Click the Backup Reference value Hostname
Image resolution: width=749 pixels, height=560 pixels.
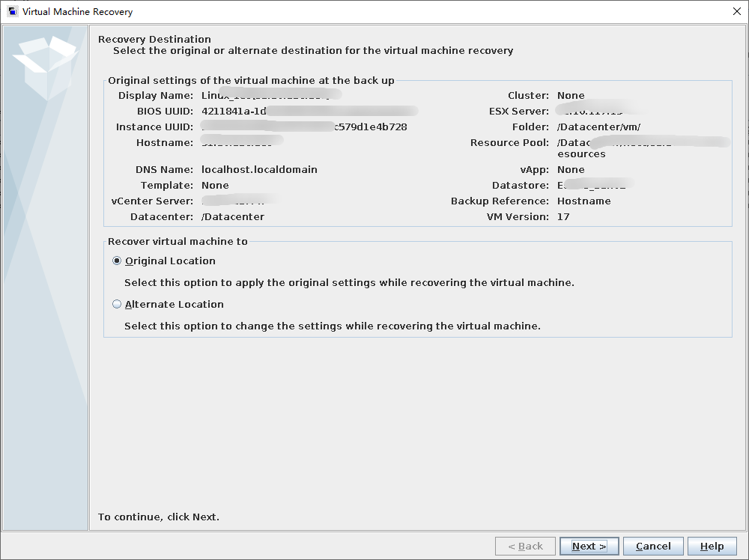point(583,201)
